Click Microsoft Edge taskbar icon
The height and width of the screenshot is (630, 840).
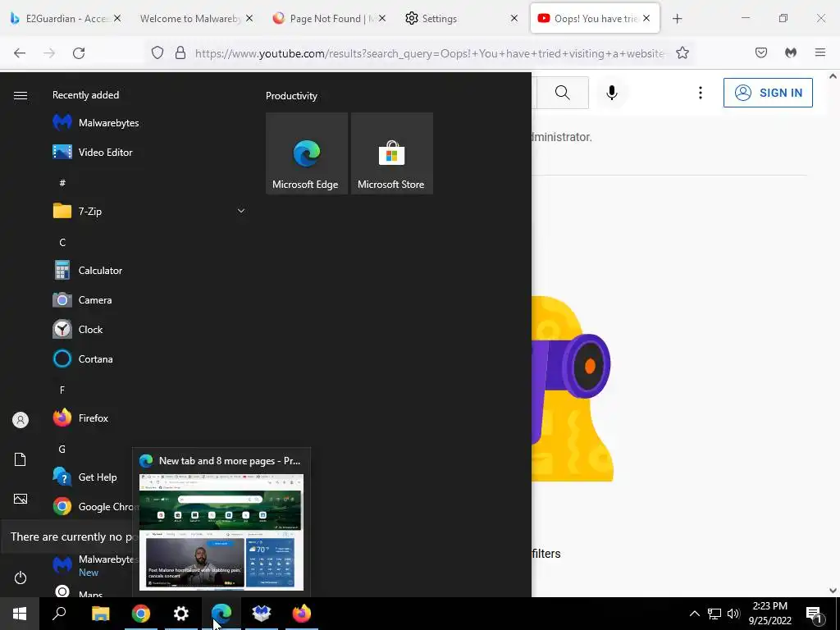(221, 614)
